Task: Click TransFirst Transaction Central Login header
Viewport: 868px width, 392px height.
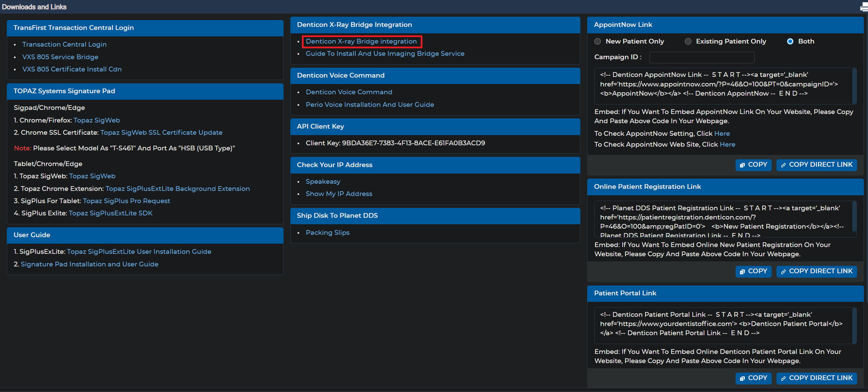Action: click(x=145, y=28)
